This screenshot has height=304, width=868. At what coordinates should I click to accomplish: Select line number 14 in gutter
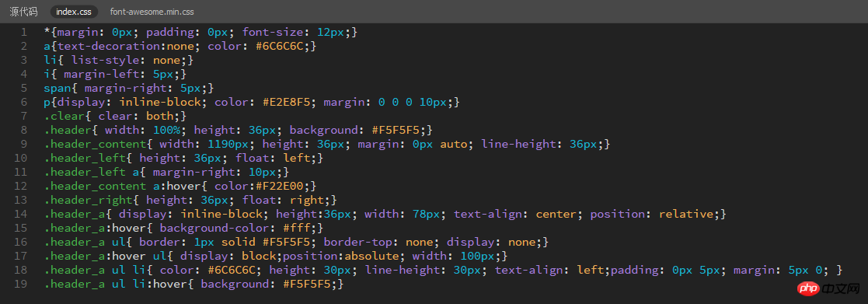(20, 214)
